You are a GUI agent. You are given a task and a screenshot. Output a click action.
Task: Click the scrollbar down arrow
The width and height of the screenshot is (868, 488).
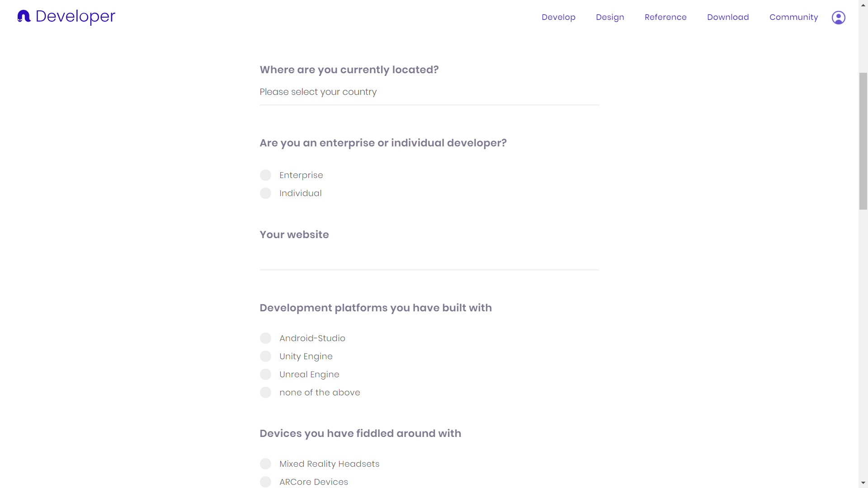(x=863, y=483)
